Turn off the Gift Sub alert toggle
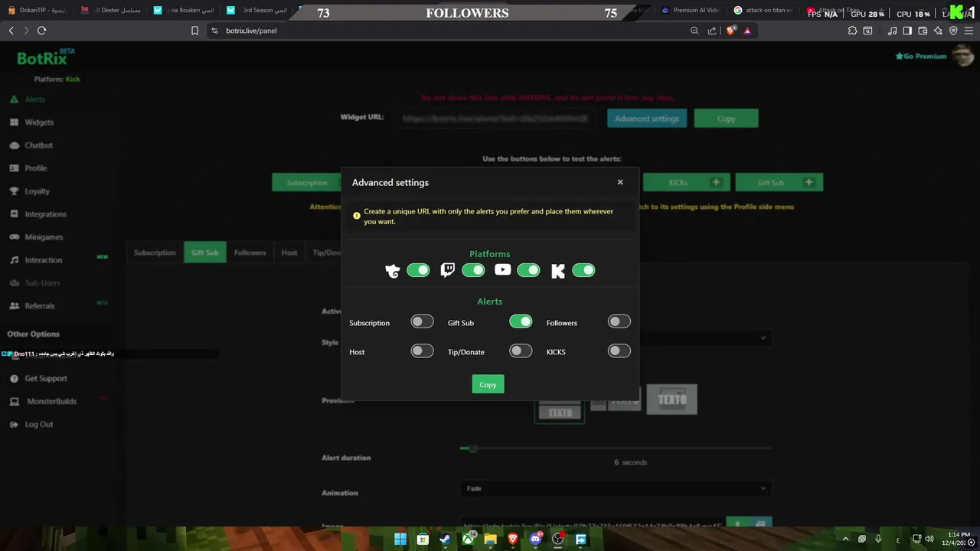This screenshot has width=980, height=551. click(x=521, y=321)
